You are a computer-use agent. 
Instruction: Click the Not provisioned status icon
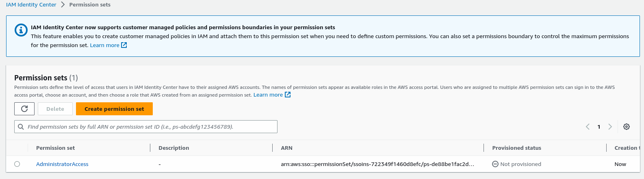click(495, 164)
